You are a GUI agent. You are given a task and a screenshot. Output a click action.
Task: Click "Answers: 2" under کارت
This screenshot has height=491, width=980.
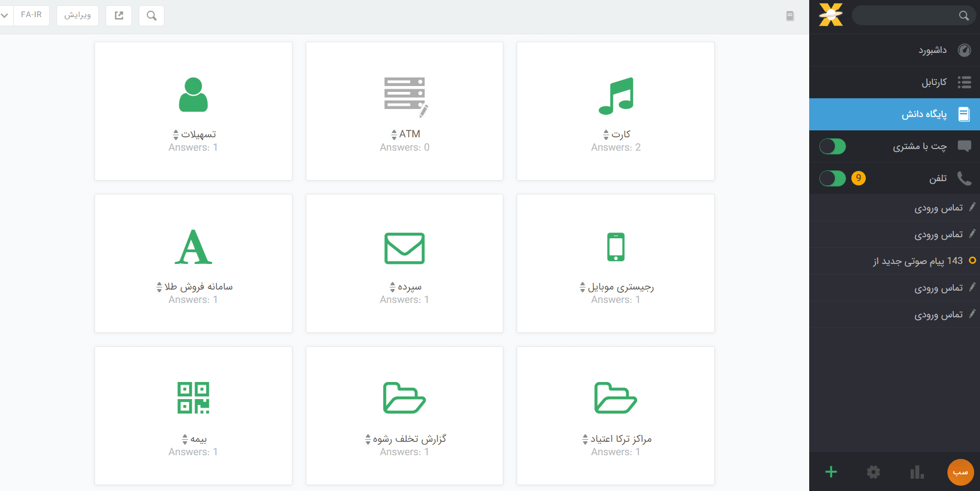(x=616, y=147)
